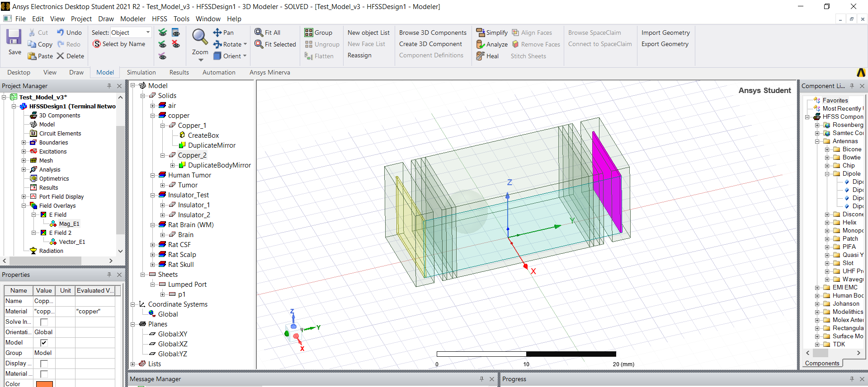868x387 pixels.
Task: Open the Rotate dropdown arrow
Action: pyautogui.click(x=245, y=44)
